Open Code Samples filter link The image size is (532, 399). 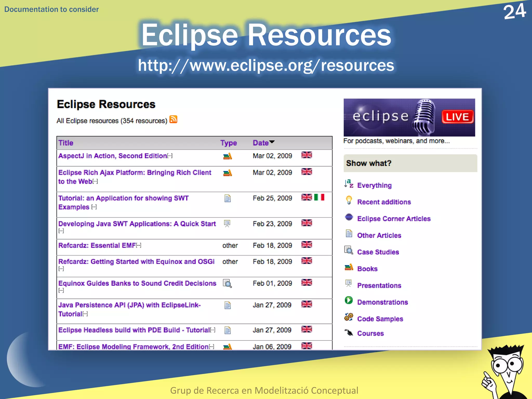click(x=380, y=319)
